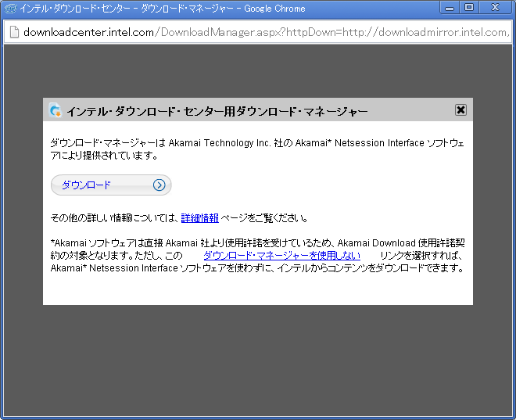516x420 pixels.
Task: Click the download manager logo icon
Action: 55,110
